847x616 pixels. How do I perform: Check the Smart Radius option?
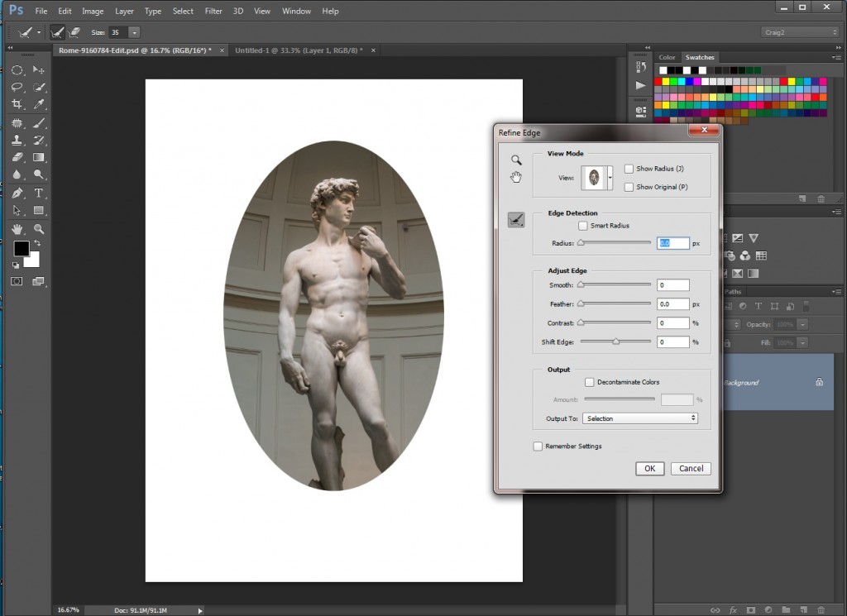[583, 226]
